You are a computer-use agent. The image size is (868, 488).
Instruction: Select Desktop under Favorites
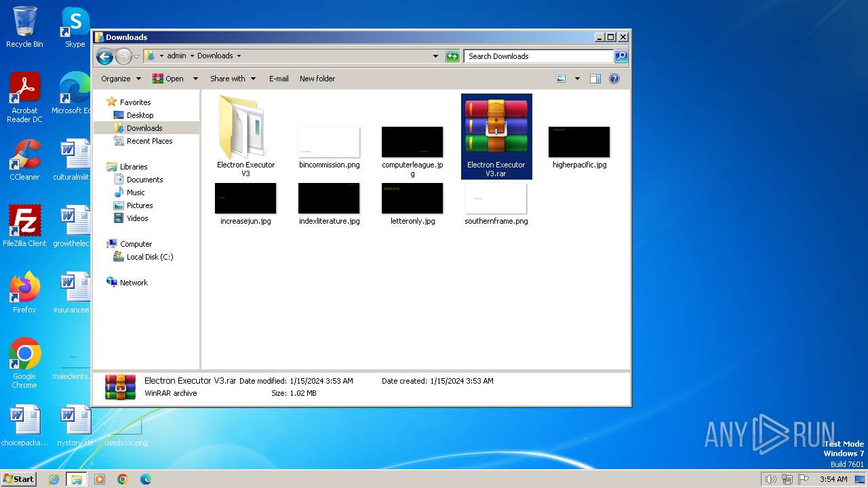point(140,115)
